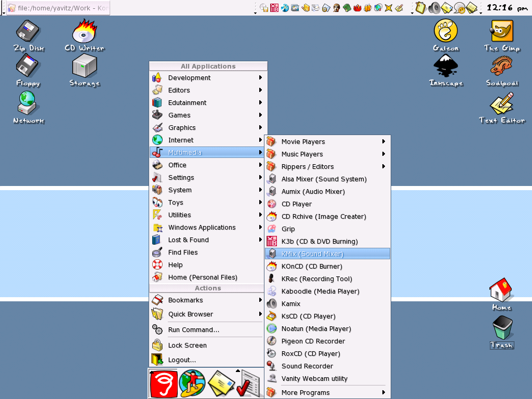
Task: Choose Run Command... from the menu
Action: pos(208,330)
